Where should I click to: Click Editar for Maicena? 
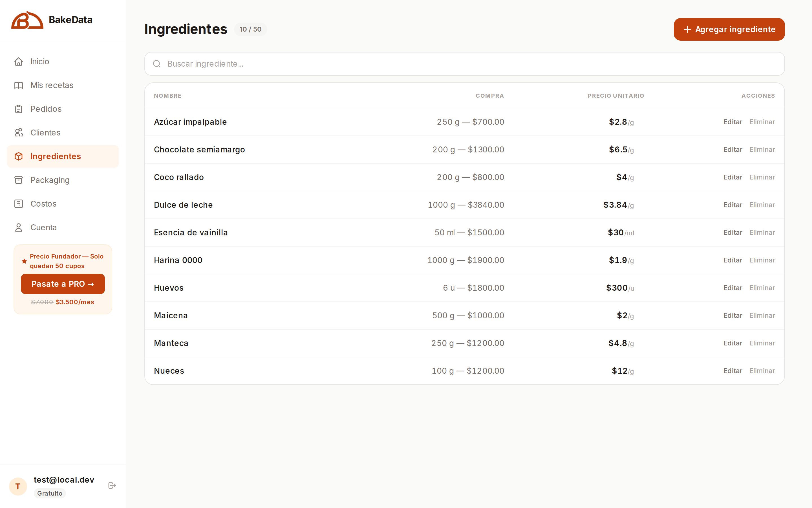tap(732, 316)
